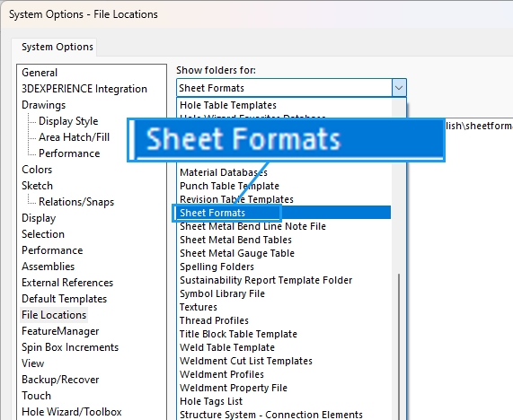Screen dimensions: 513x420
Task: Select Display category
Action: tap(39, 218)
